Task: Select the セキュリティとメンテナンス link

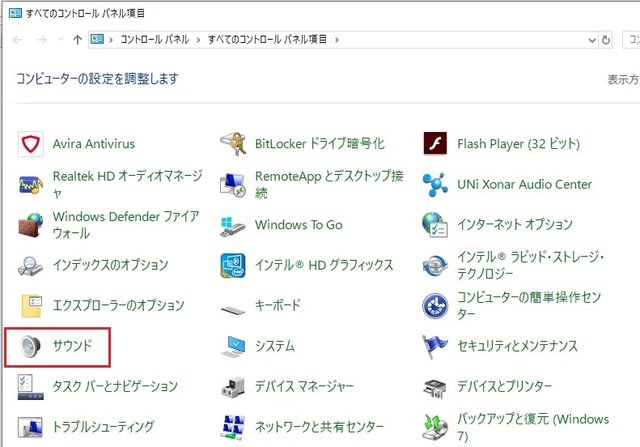Action: coord(518,346)
